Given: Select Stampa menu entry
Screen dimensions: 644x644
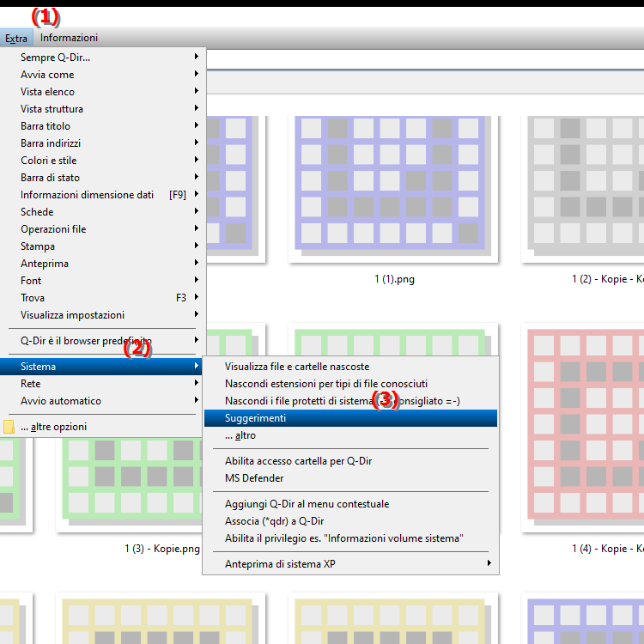Looking at the screenshot, I should pos(103,246).
